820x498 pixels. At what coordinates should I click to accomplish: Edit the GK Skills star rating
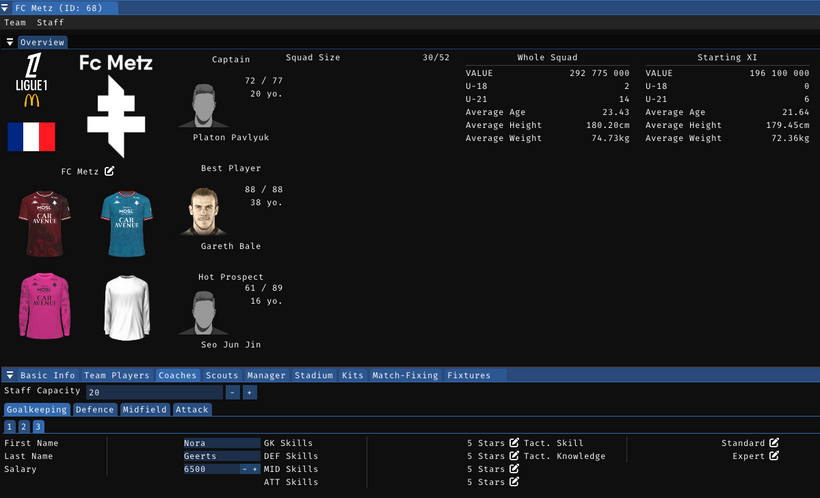point(514,443)
